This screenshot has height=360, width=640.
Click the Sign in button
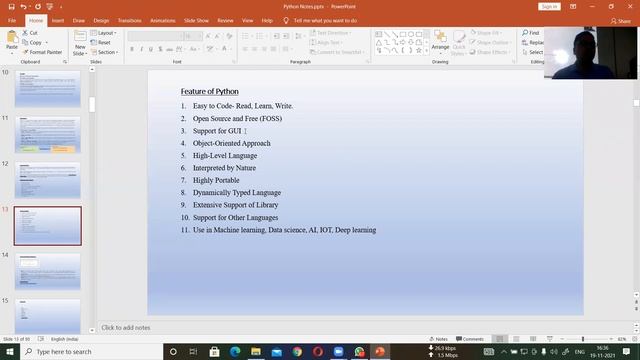tap(549, 7)
